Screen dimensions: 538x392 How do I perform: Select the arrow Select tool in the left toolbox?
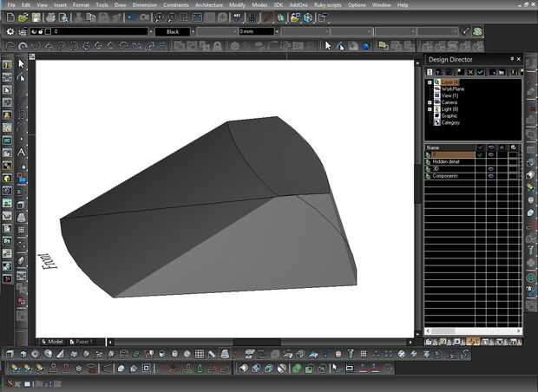(22, 64)
